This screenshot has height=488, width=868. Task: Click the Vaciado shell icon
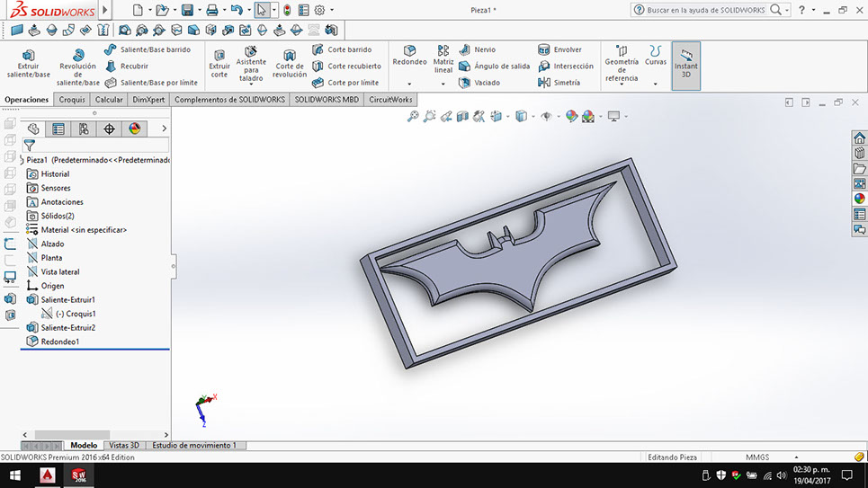tap(464, 83)
